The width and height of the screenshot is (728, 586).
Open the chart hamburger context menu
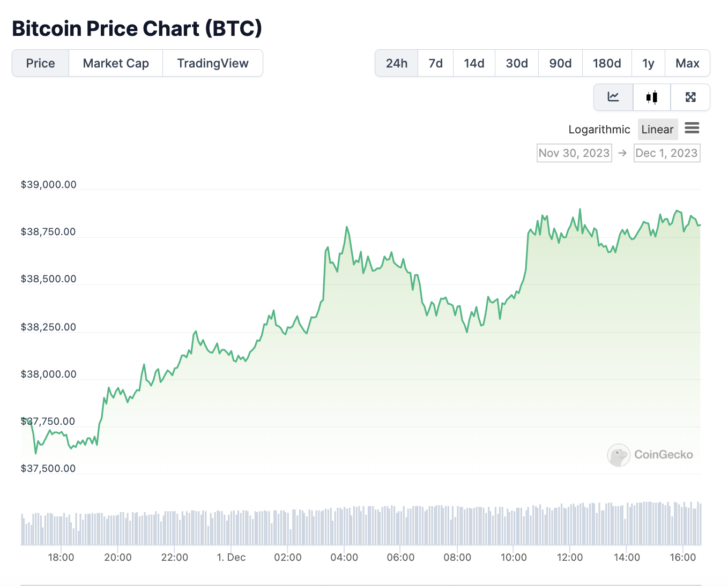pos(692,129)
